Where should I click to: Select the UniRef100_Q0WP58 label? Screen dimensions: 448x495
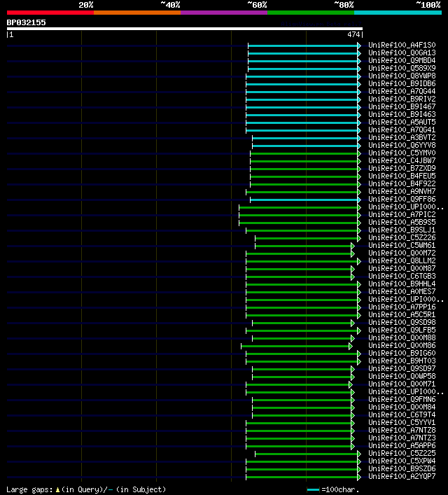(x=402, y=376)
